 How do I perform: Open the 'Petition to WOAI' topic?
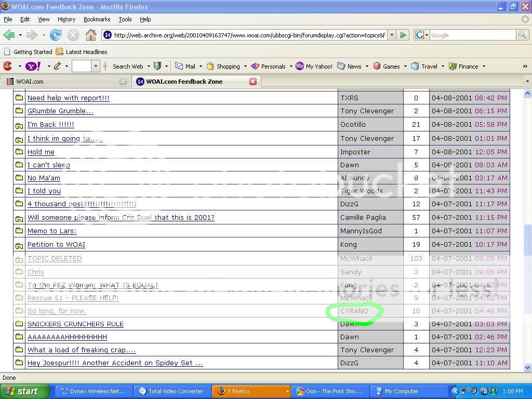[x=56, y=245]
